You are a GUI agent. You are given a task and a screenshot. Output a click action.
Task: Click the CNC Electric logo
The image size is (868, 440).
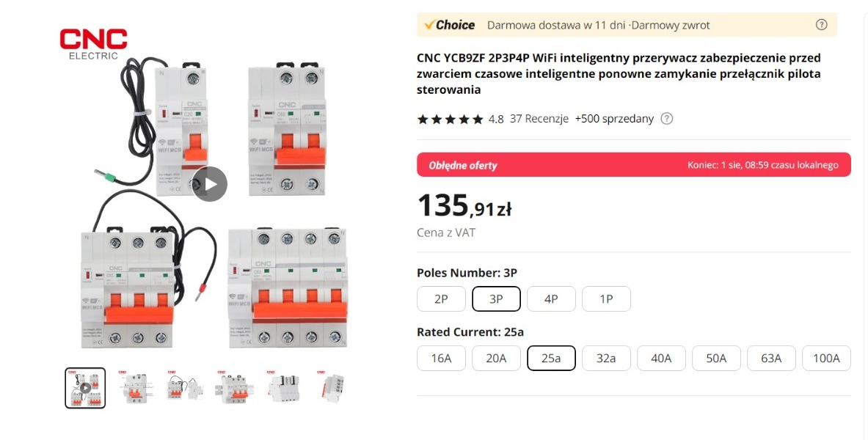(94, 44)
